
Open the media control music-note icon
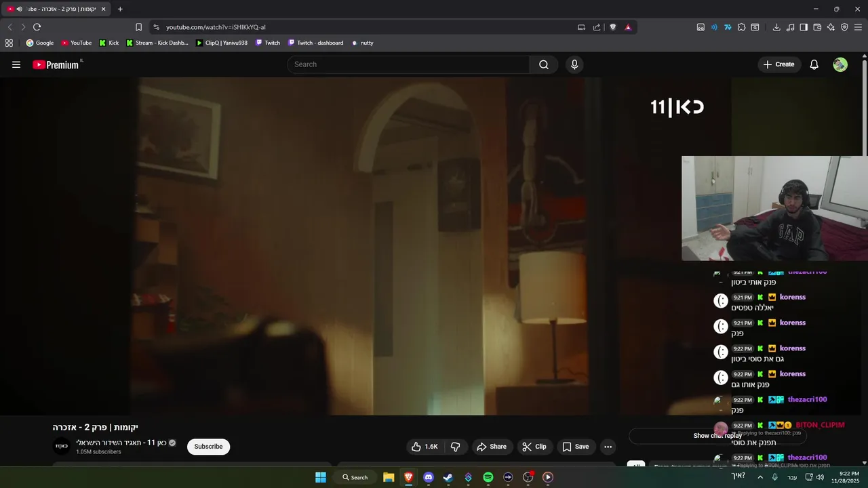pyautogui.click(x=790, y=27)
